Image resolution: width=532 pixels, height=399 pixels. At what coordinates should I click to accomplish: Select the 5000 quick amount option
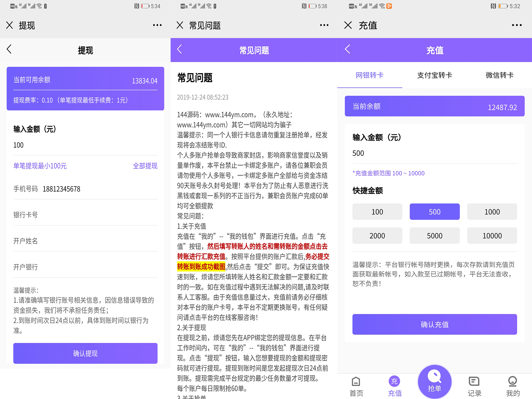pos(434,236)
